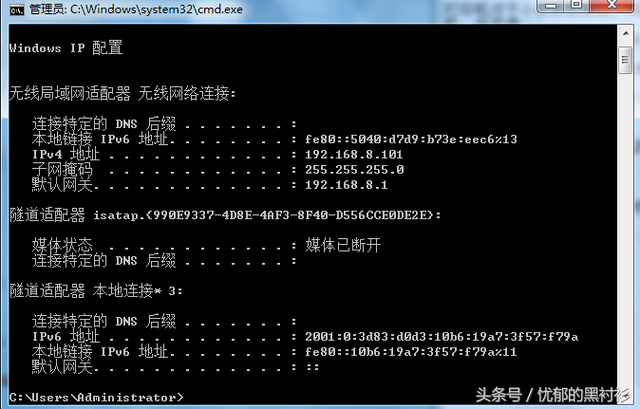This screenshot has height=409, width=640.
Task: Click the 2001:0:3d83 IPv6 address
Action: click(442, 337)
